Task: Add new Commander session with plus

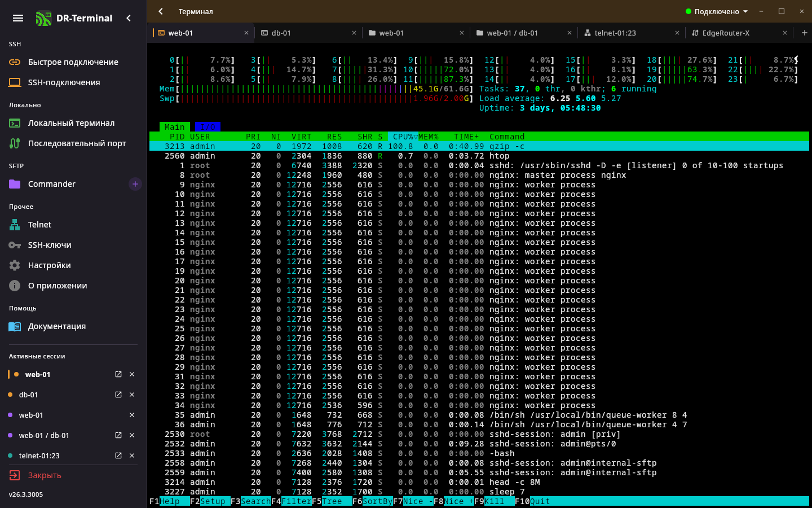Action: [x=135, y=184]
